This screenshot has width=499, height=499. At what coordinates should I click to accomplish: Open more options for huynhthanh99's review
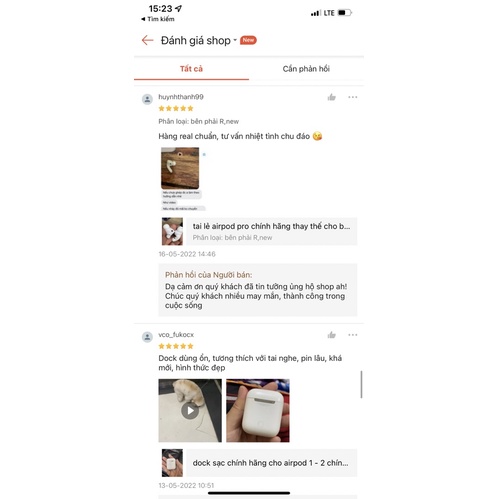point(353,97)
